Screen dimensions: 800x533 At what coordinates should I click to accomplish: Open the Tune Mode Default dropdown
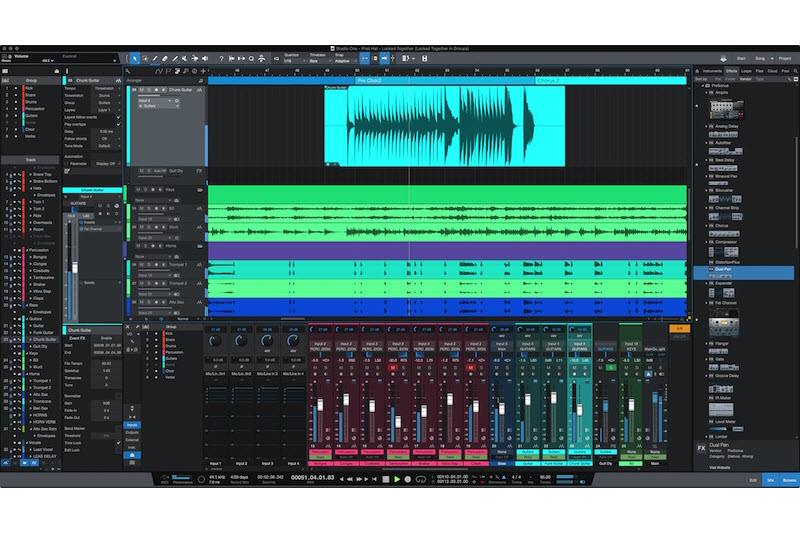tap(106, 146)
